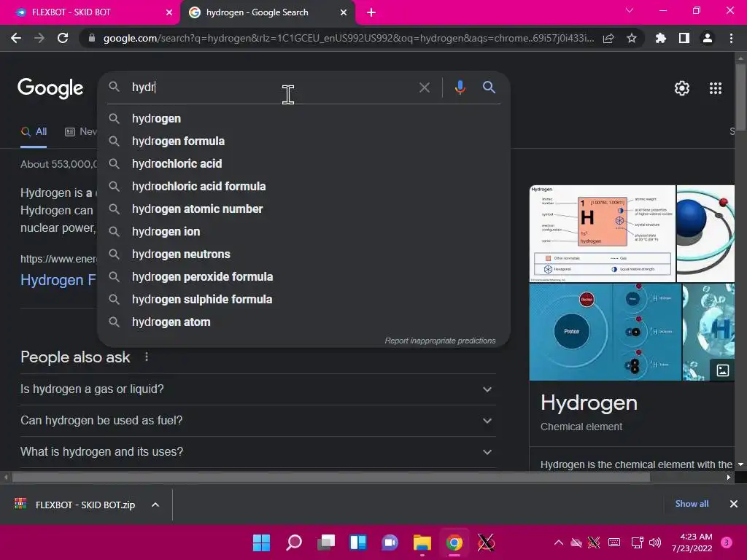Open File Explorer from taskbar
Screen dimensions: 747x560
[x=422, y=542]
